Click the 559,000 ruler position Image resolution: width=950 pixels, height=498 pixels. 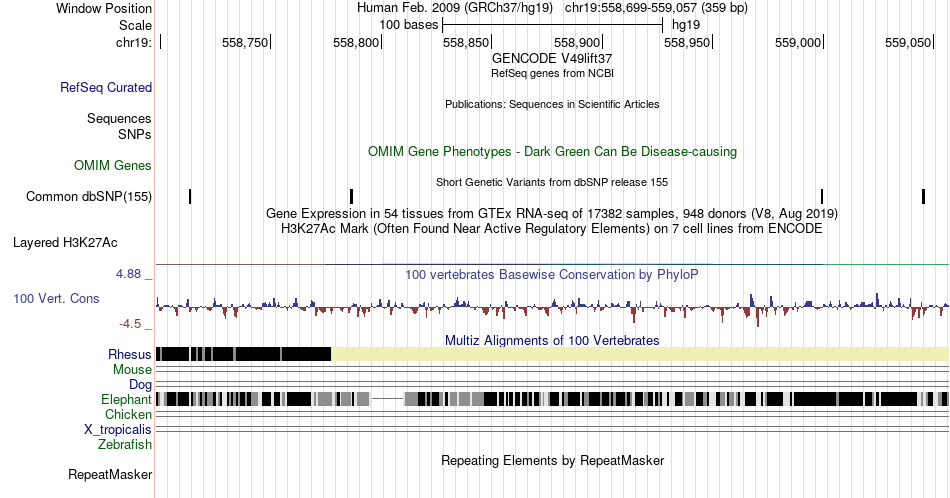pyautogui.click(x=798, y=42)
